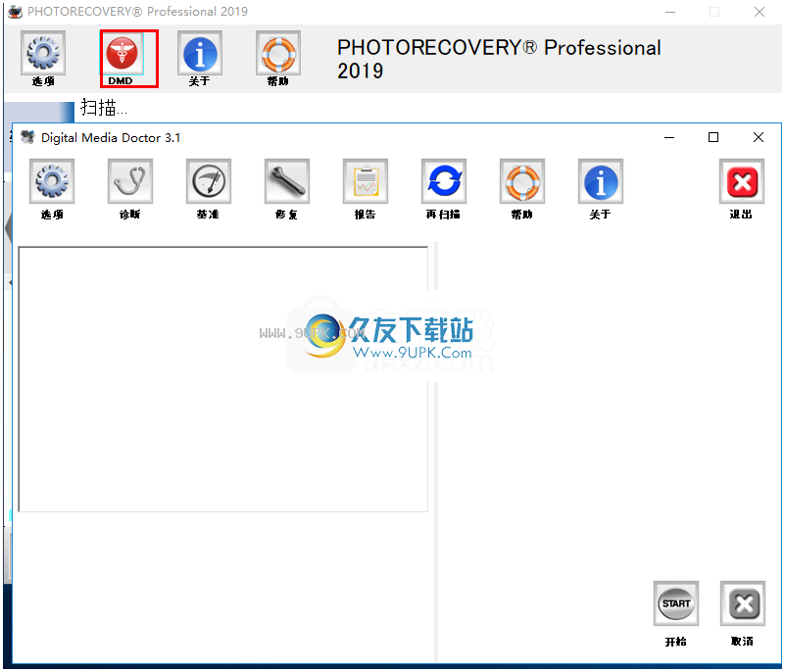785x672 pixels.
Task: Open About info icon in Digital Media Doctor
Action: pos(601,181)
